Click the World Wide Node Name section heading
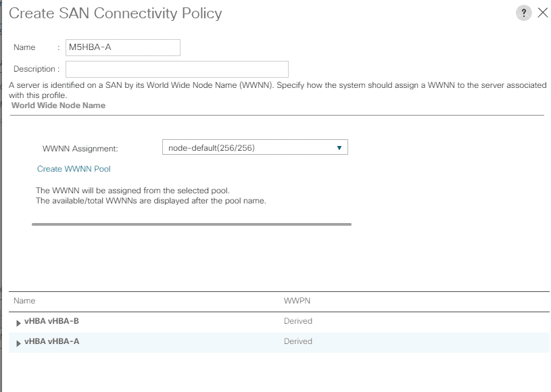The width and height of the screenshot is (551, 392). (58, 105)
